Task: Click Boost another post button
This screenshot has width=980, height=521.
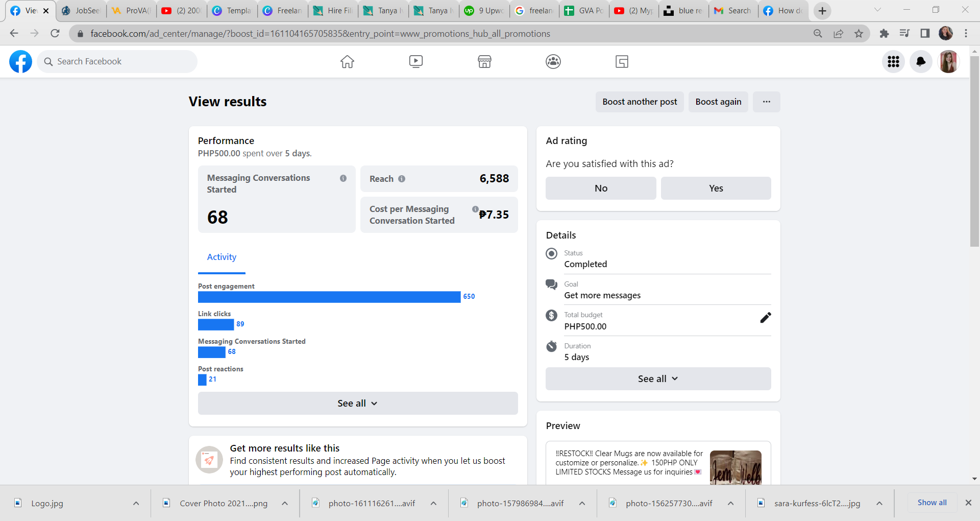Action: click(640, 102)
